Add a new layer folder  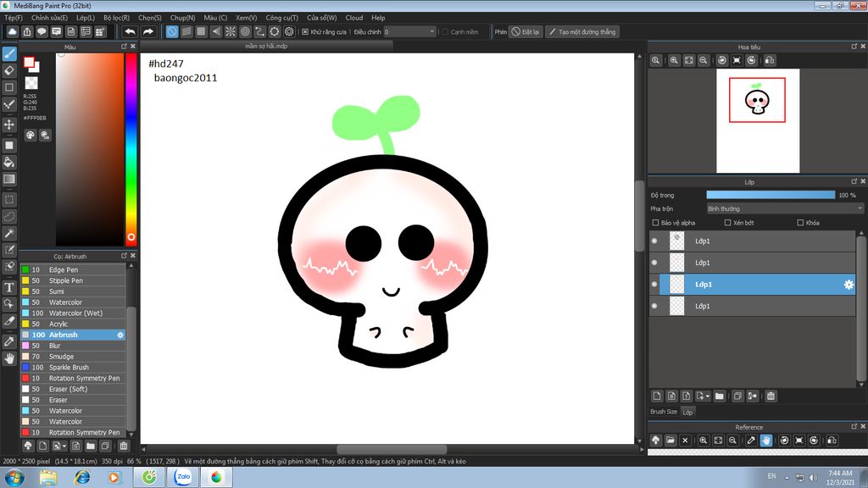(x=719, y=396)
